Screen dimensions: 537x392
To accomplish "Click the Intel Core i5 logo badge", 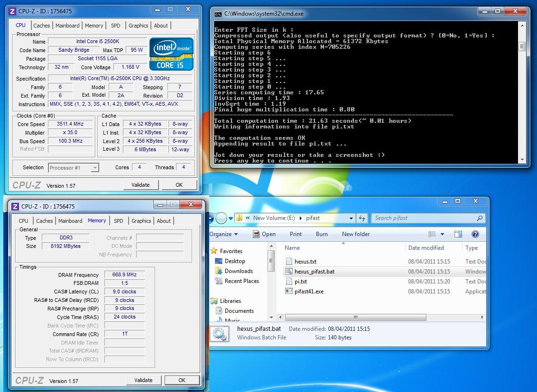I will [171, 54].
